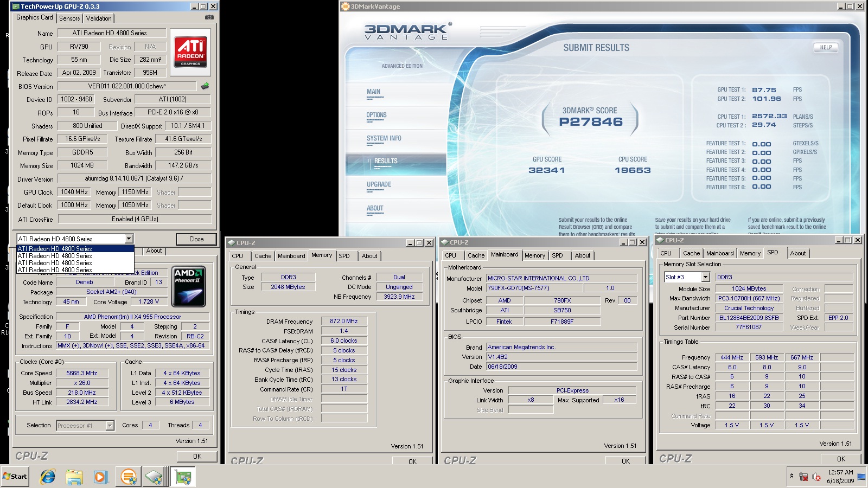Open ABOUT section in 3DMark Vantage
This screenshot has width=868, height=488.
click(375, 208)
